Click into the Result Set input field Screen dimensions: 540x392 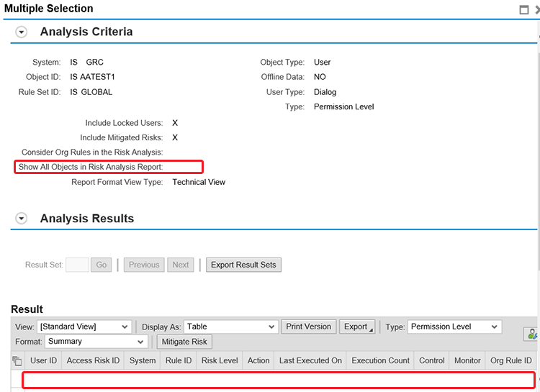(x=77, y=265)
